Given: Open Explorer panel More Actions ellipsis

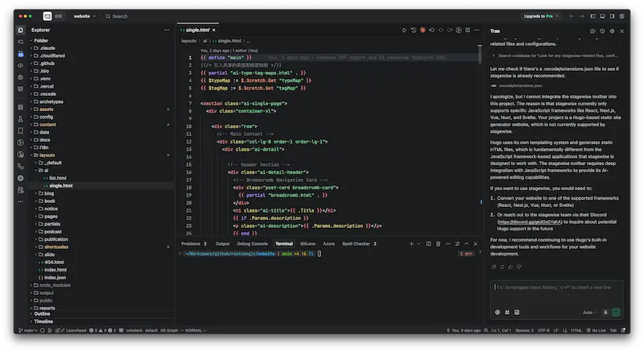Looking at the screenshot, I should pyautogui.click(x=167, y=30).
